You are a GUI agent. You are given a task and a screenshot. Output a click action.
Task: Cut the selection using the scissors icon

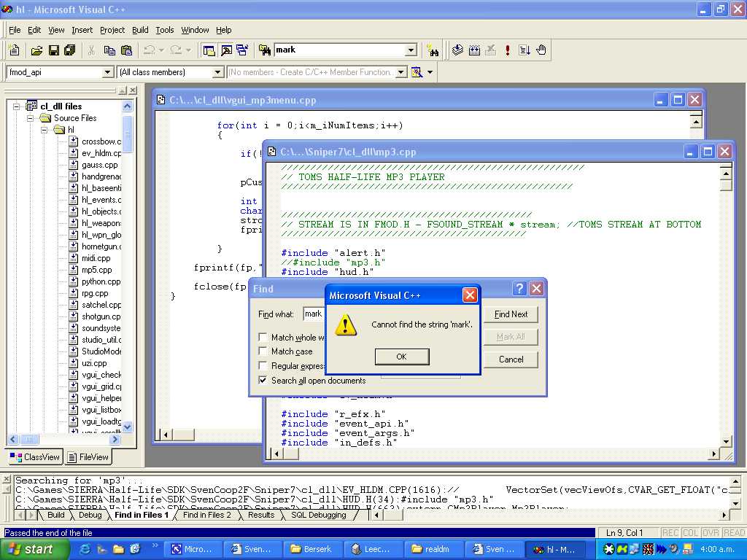click(91, 50)
